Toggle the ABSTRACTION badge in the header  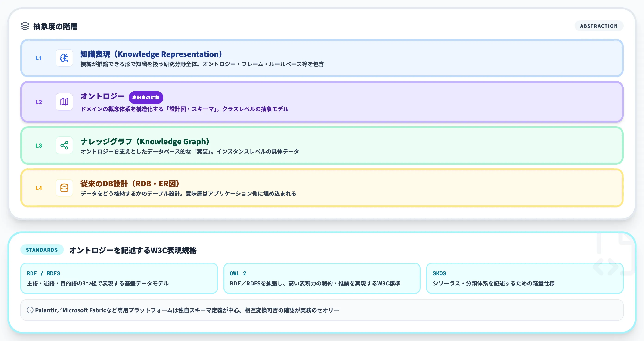coord(599,26)
